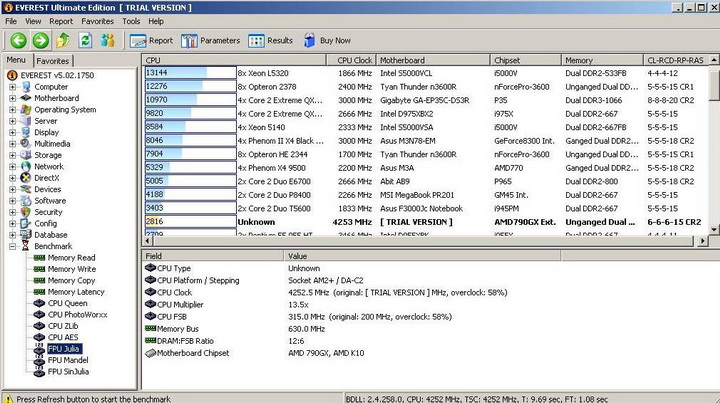Open the Memory Write benchmark

coord(72,269)
